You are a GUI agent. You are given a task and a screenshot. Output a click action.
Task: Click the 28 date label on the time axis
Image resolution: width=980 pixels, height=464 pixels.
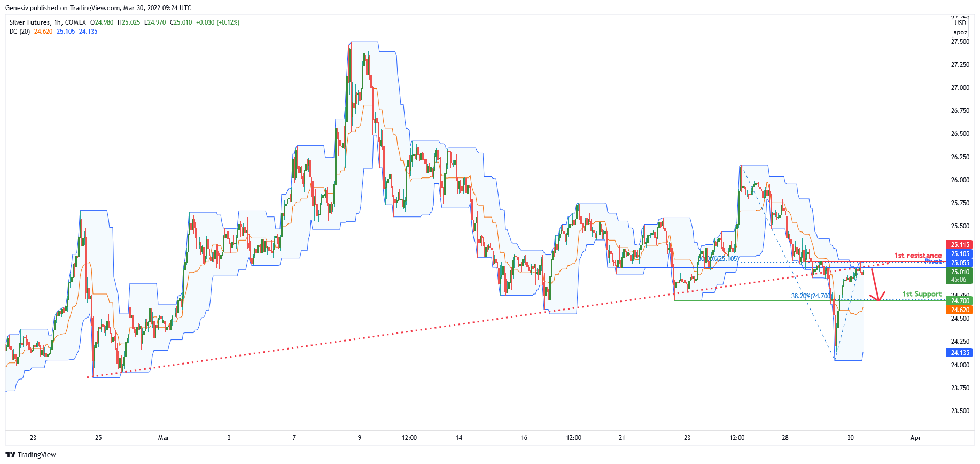[785, 438]
